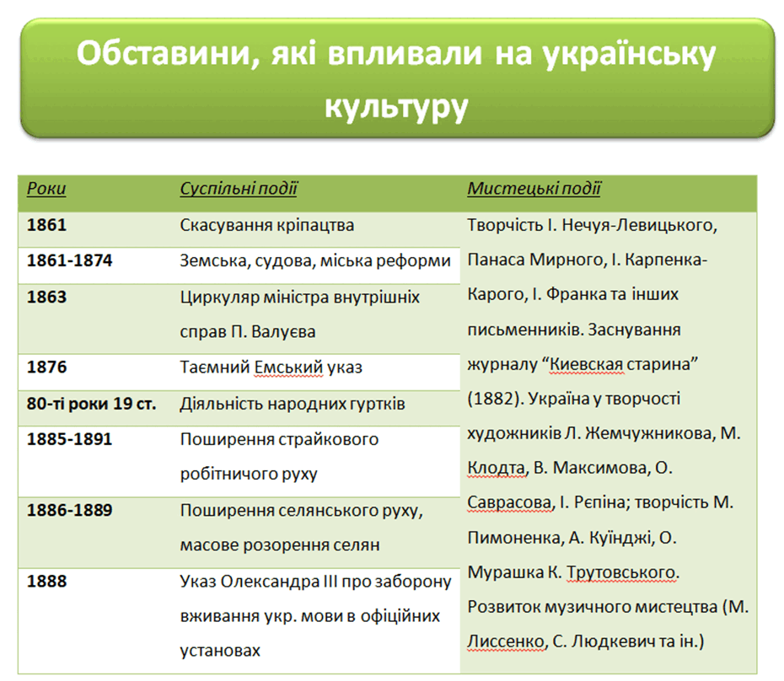Click the year cell "1886-1889"
784x681 pixels.
click(x=69, y=510)
